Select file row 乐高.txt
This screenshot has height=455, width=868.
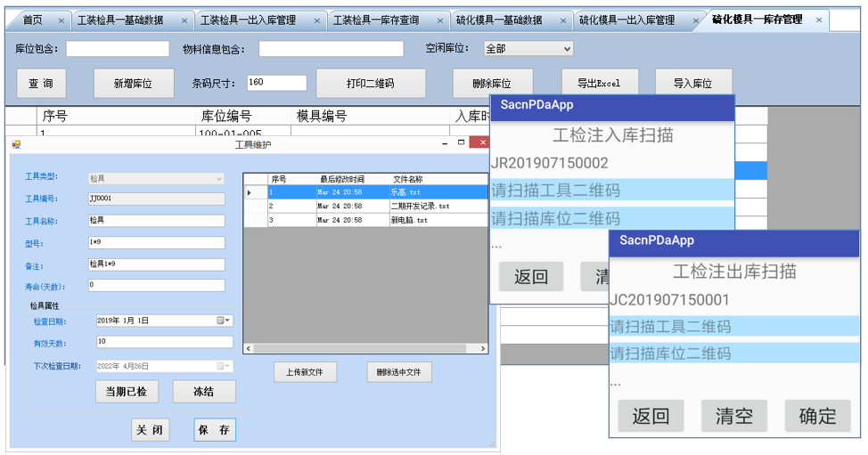point(366,192)
